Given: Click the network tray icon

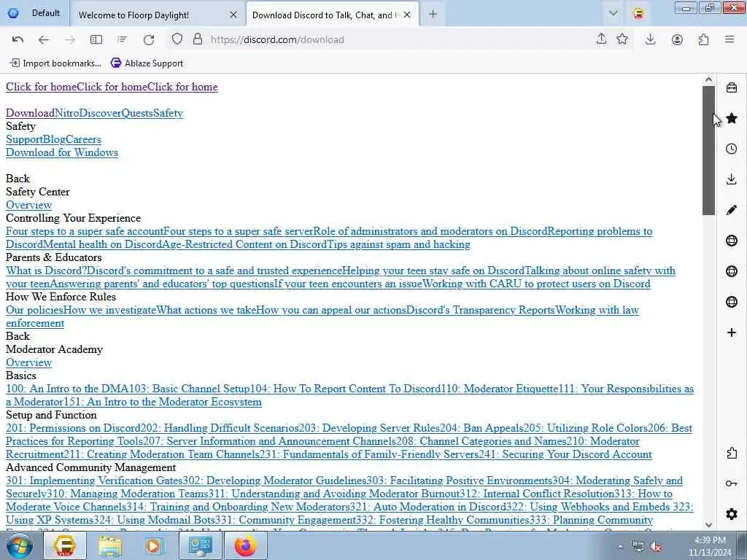Looking at the screenshot, I should click(x=638, y=546).
